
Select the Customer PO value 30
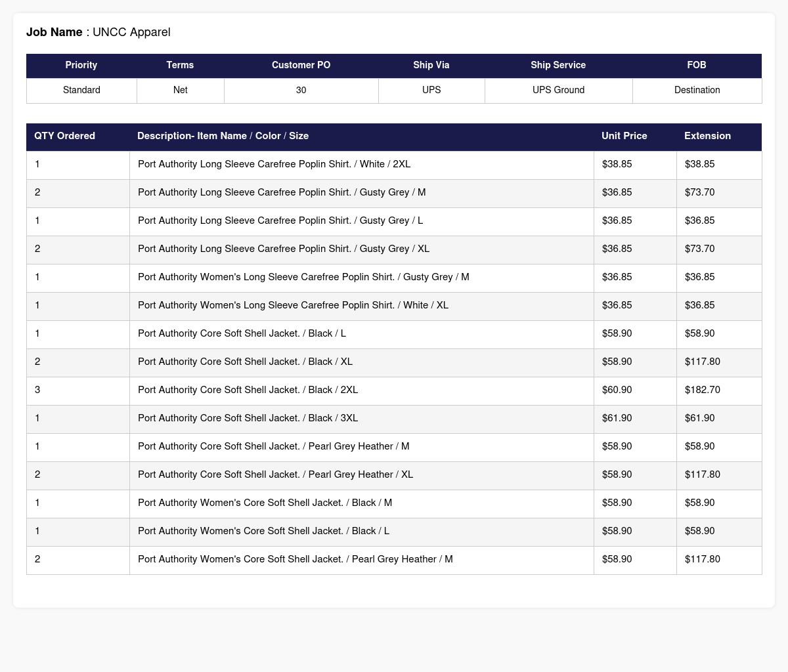tap(301, 91)
